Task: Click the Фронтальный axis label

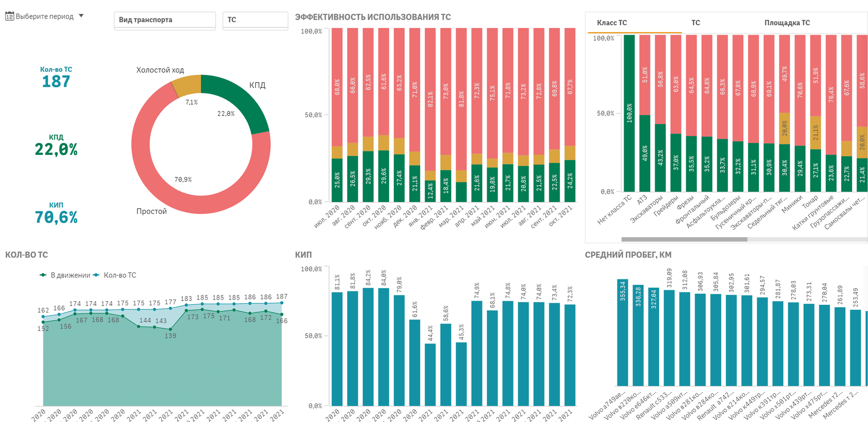Action: (x=693, y=209)
